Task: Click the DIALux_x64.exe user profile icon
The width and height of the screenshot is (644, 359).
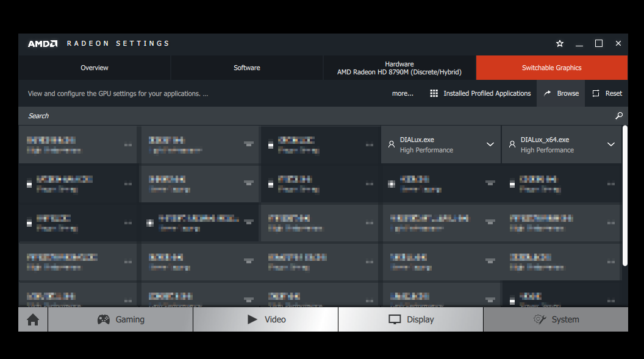Action: point(512,144)
